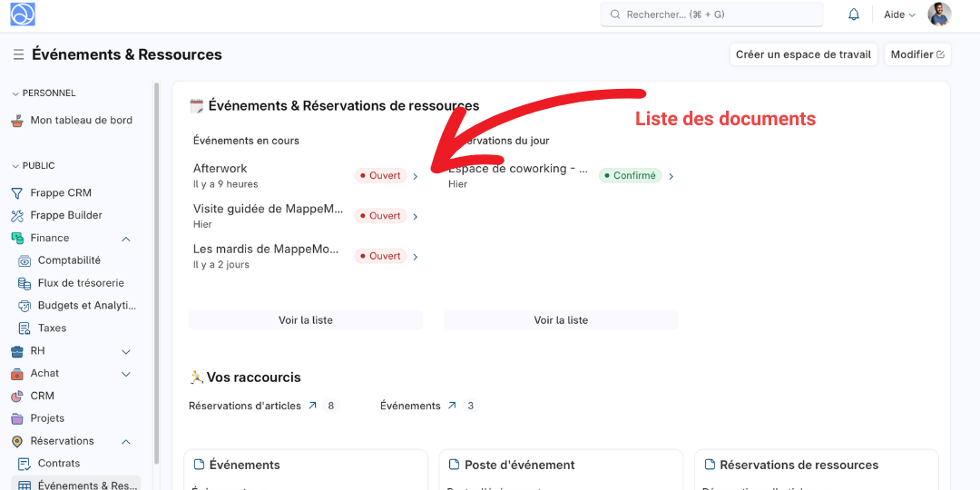Click the CRM pie chart icon
This screenshot has height=490, width=980.
[x=17, y=397]
